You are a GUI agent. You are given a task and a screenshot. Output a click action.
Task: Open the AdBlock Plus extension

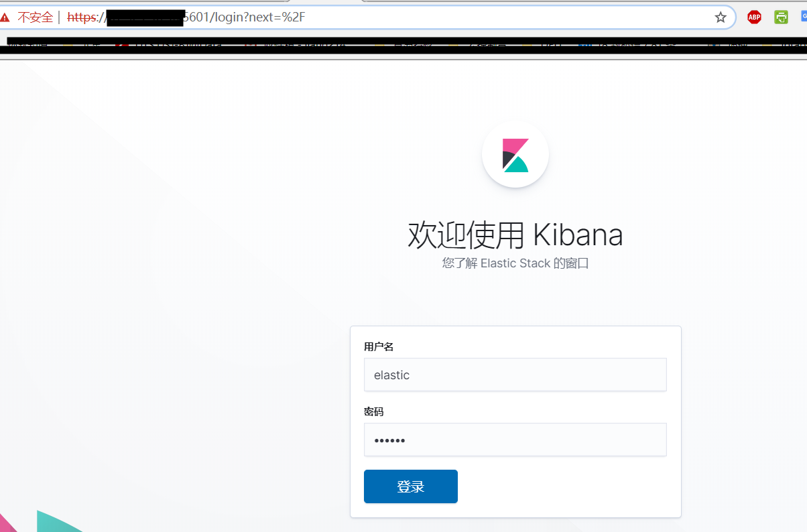754,17
